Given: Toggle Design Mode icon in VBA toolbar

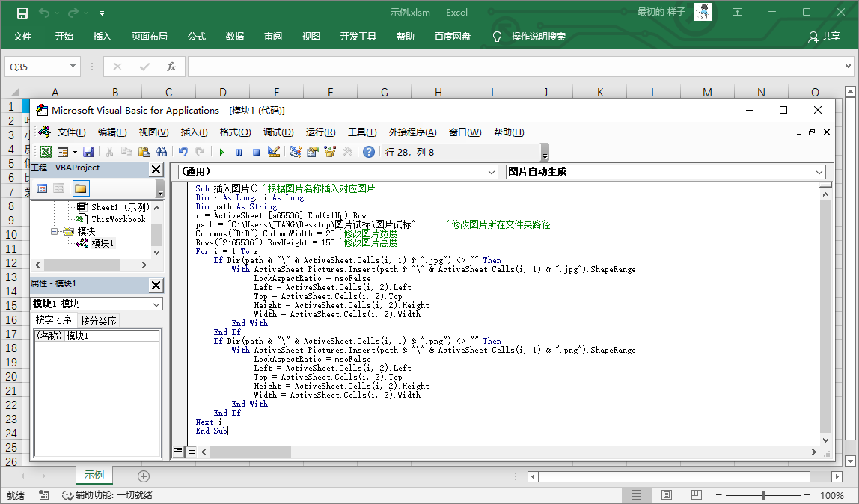Looking at the screenshot, I should pyautogui.click(x=274, y=152).
